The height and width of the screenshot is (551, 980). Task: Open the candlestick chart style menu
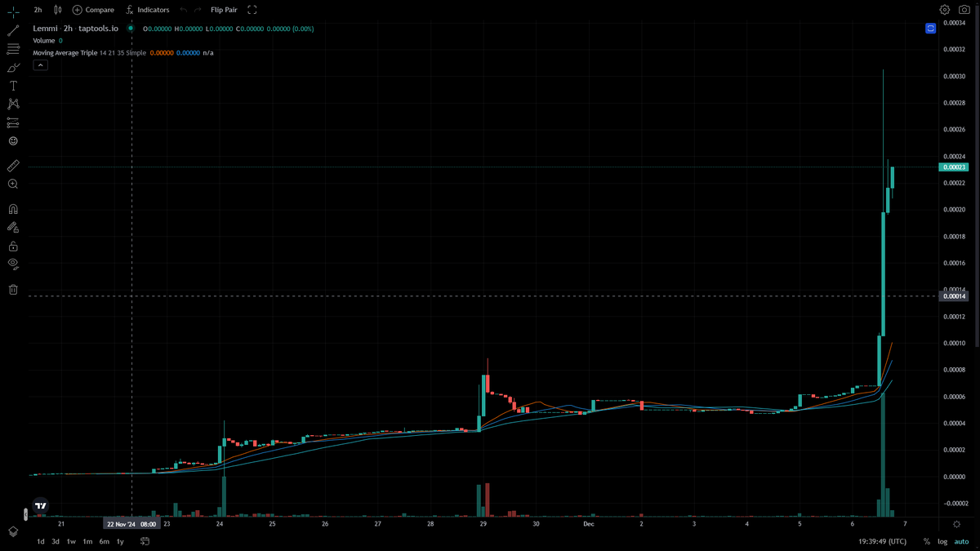point(57,10)
